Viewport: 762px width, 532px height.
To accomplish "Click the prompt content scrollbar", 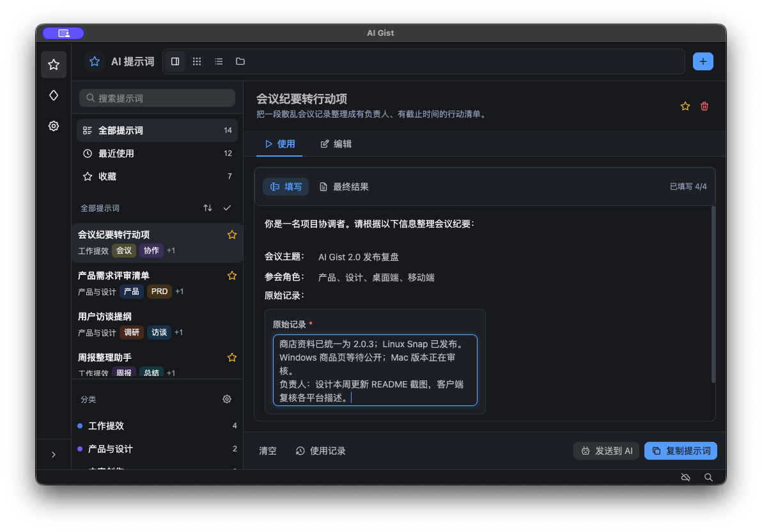I will pos(713,294).
